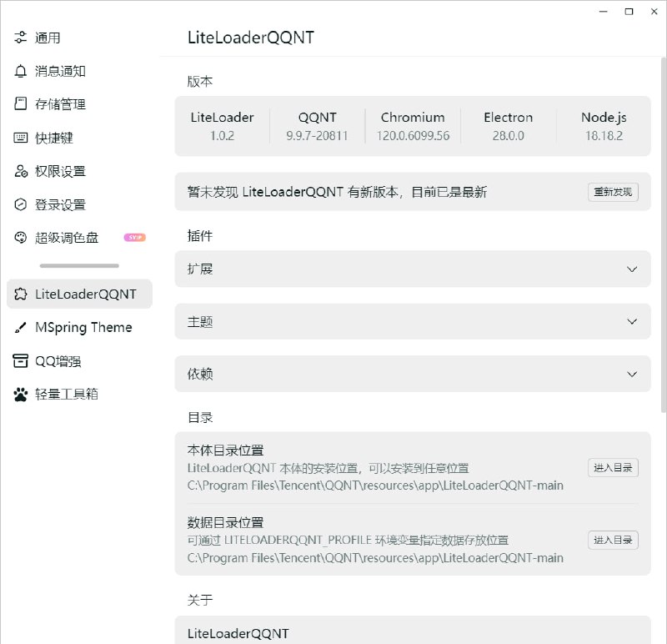The height and width of the screenshot is (644, 667).
Task: Click the bell icon for 消息通知
Action: 20,71
